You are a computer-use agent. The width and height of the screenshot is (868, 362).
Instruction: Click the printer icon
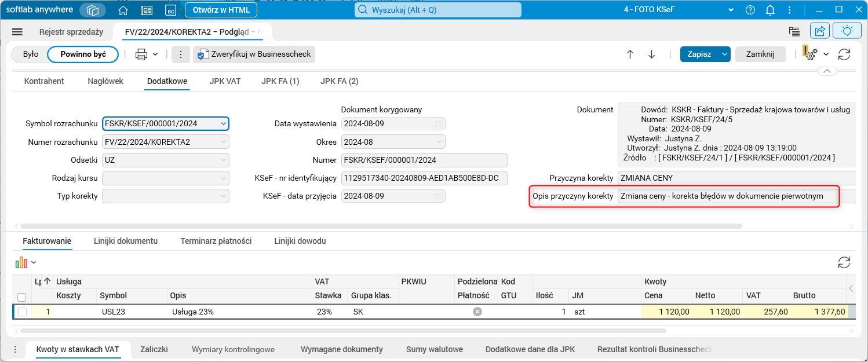pyautogui.click(x=141, y=54)
